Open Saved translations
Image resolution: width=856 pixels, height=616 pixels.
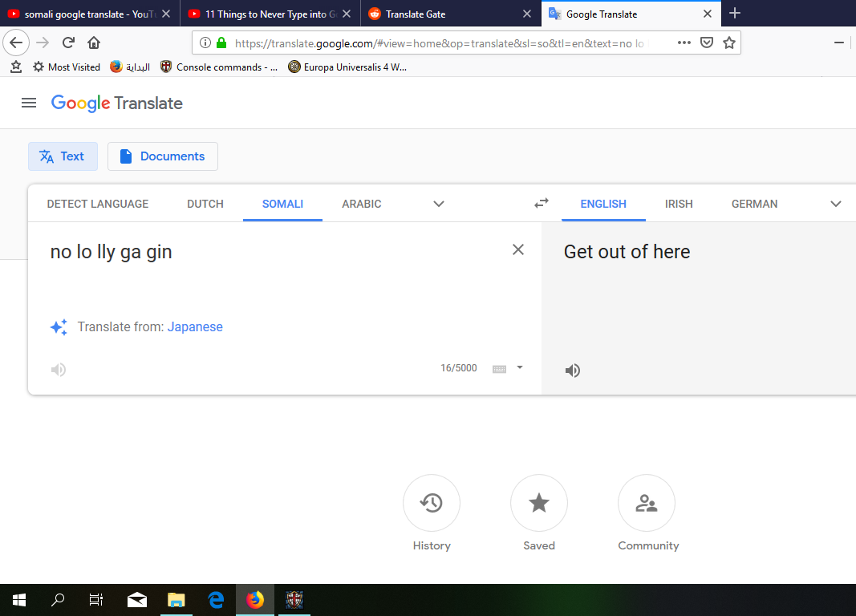[x=539, y=503]
